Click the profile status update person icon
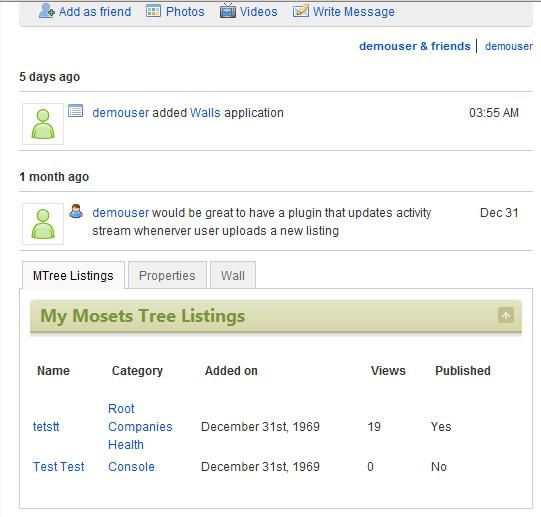541x517 pixels. [76, 211]
